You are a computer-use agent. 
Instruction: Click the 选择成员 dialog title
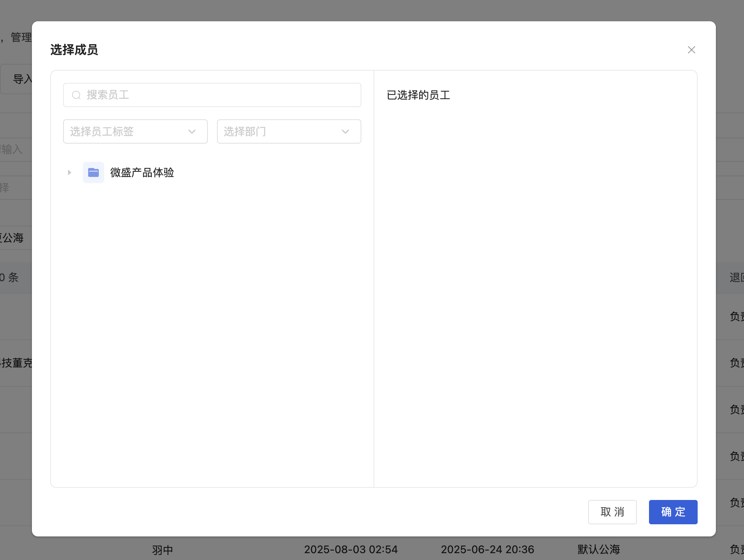(x=74, y=50)
